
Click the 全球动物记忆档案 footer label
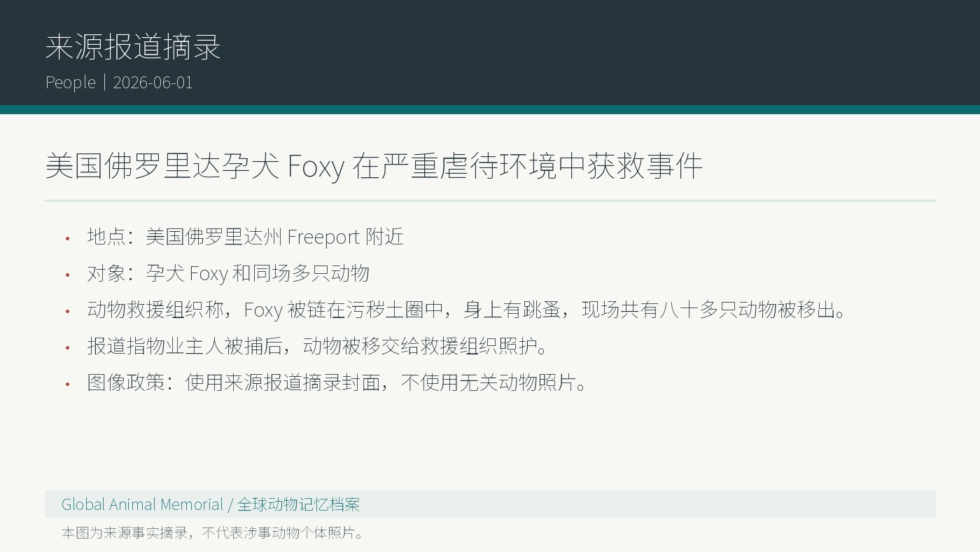click(x=298, y=504)
